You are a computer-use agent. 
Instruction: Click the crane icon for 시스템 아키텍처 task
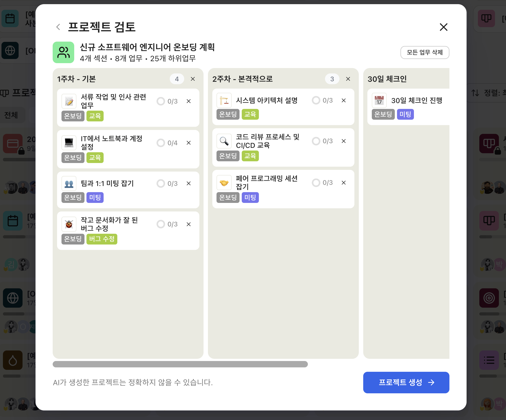[x=224, y=100]
